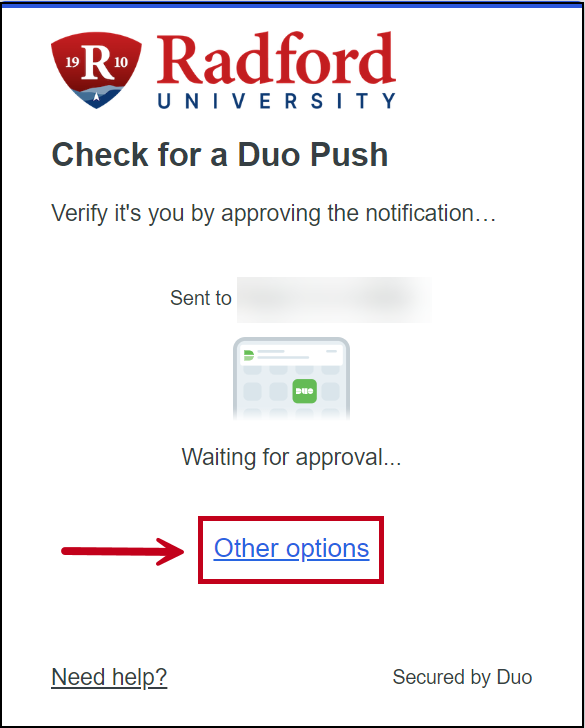
Task: Open the Need help? link
Action: 109,677
